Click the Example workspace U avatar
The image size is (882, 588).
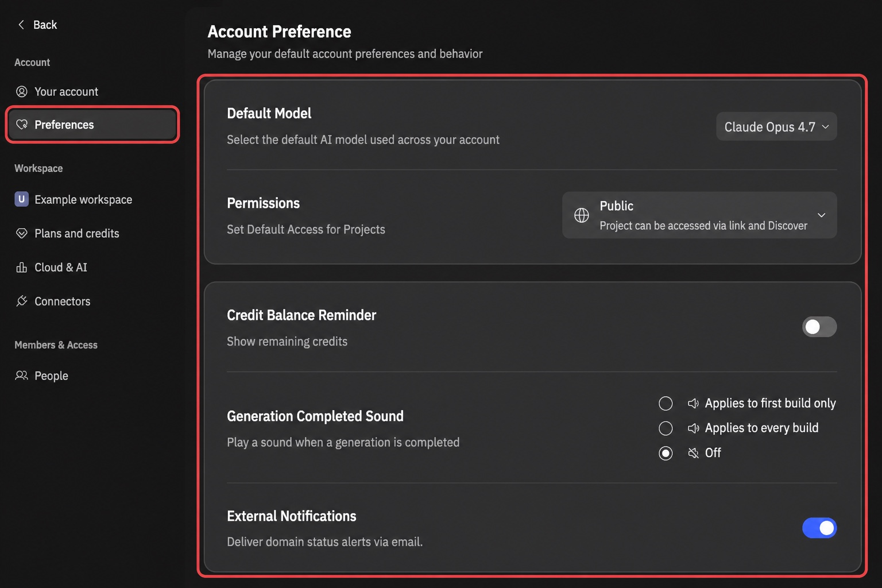point(22,199)
